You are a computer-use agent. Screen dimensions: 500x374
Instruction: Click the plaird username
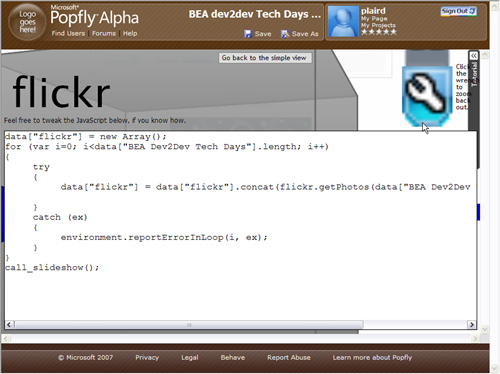(373, 11)
